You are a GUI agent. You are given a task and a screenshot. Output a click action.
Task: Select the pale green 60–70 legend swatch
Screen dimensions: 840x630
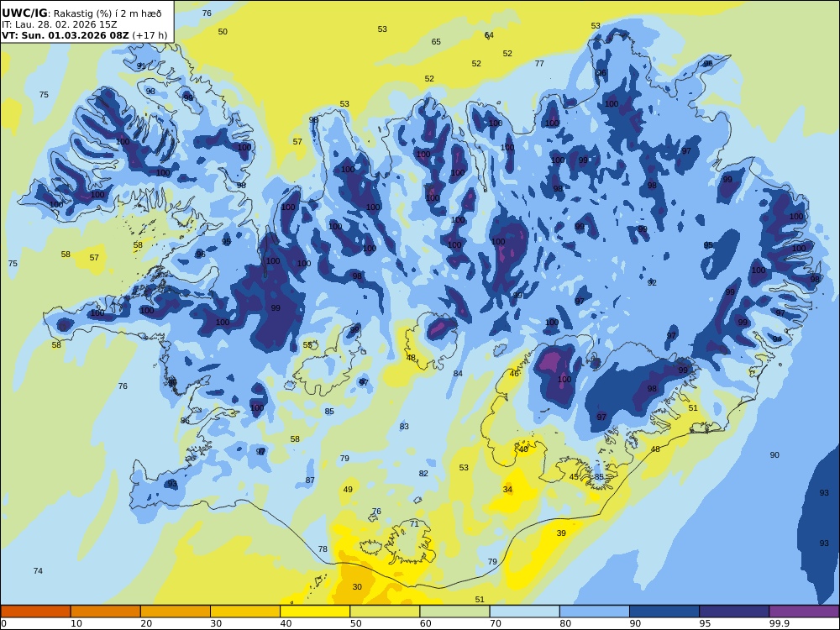click(x=454, y=612)
